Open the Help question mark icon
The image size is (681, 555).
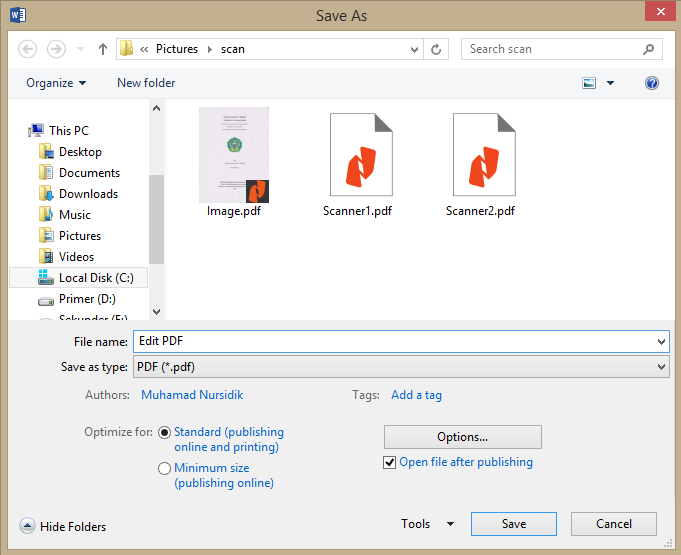[x=652, y=83]
